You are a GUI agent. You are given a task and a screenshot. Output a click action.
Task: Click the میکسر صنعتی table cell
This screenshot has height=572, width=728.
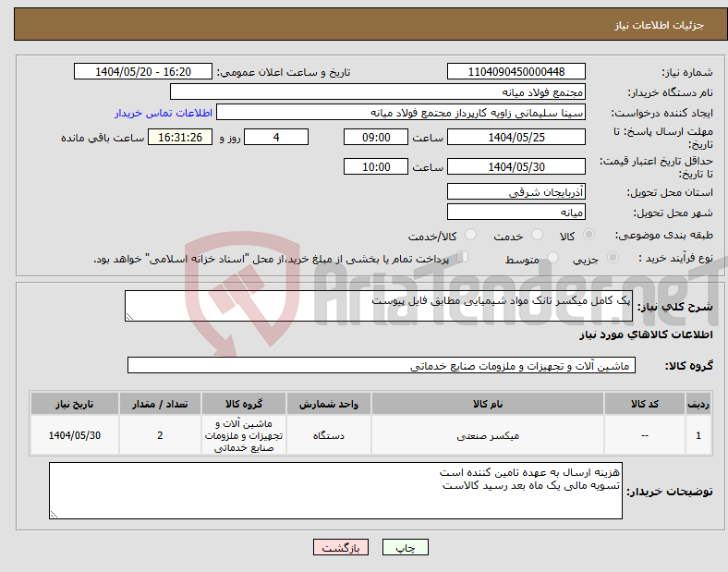point(488,435)
